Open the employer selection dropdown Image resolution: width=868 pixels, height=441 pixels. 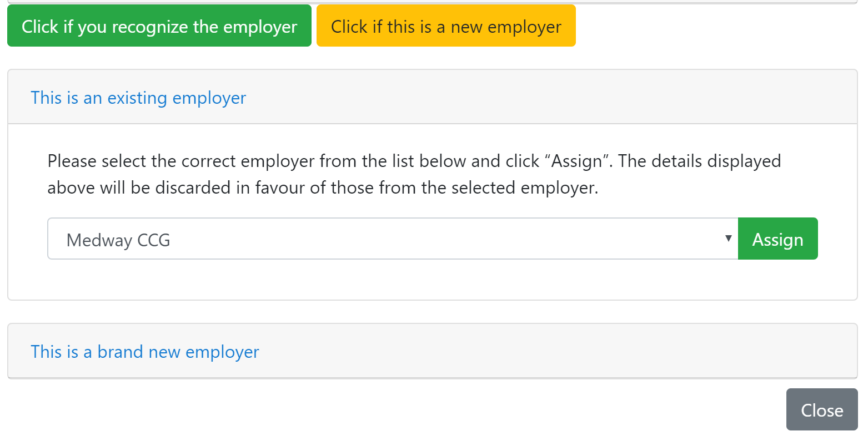click(x=392, y=239)
